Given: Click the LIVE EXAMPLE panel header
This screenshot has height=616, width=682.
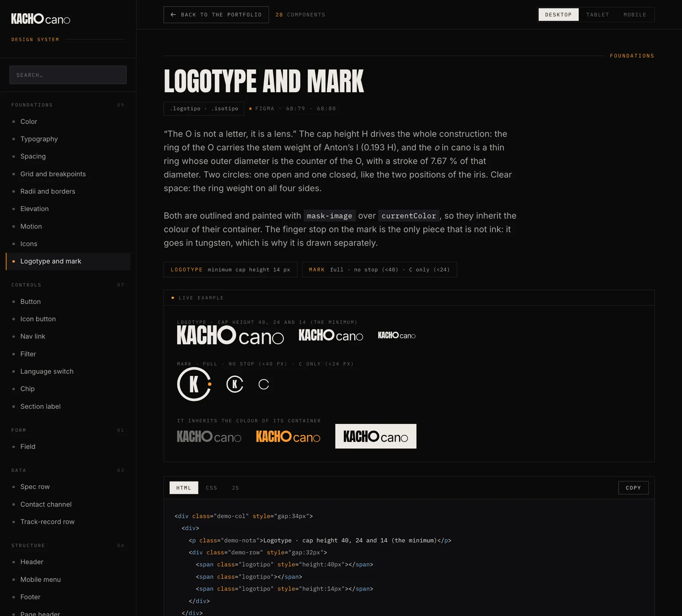Looking at the screenshot, I should click(x=409, y=298).
